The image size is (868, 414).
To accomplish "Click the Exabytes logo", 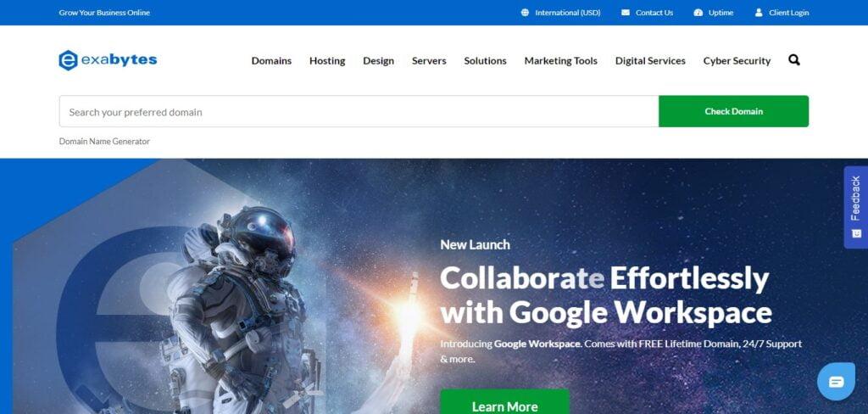I will 108,60.
